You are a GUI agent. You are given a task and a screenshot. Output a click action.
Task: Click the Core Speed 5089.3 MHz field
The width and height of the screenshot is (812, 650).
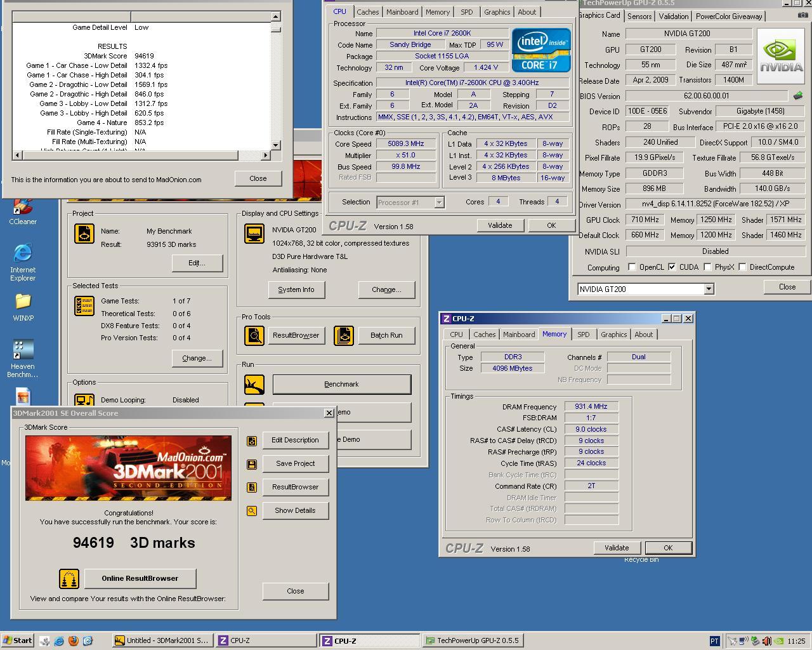[x=405, y=143]
